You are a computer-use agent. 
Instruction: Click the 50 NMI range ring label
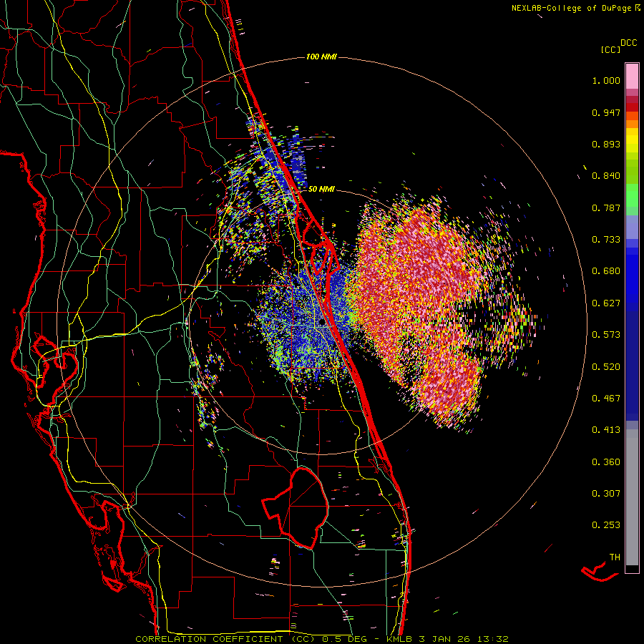point(321,189)
